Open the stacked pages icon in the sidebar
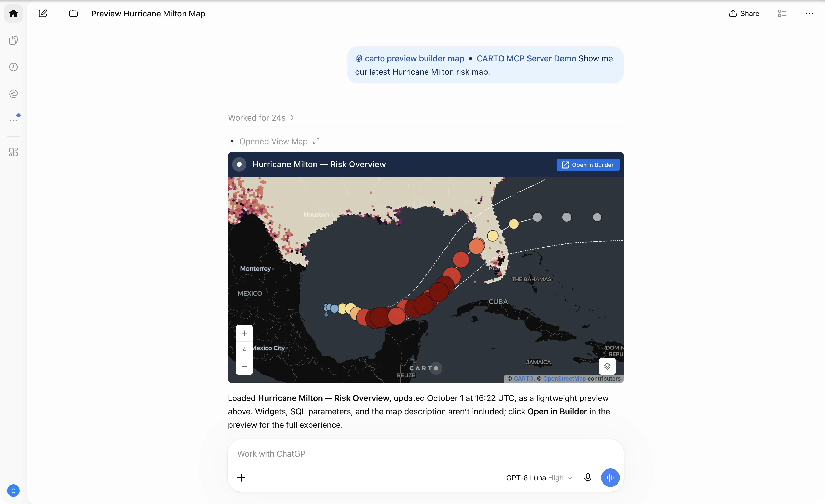The width and height of the screenshot is (825, 504). coord(13,40)
